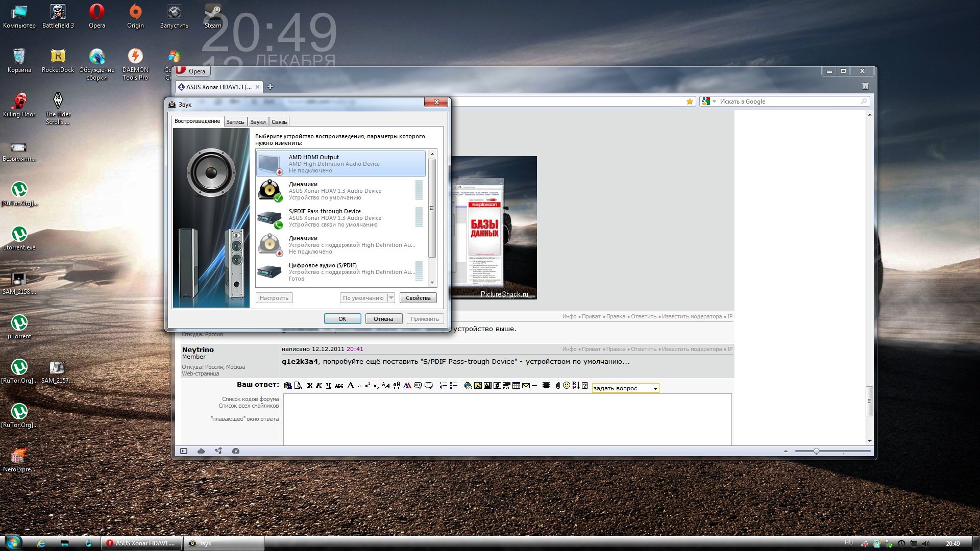Insert a numbered list in the reply

444,386
